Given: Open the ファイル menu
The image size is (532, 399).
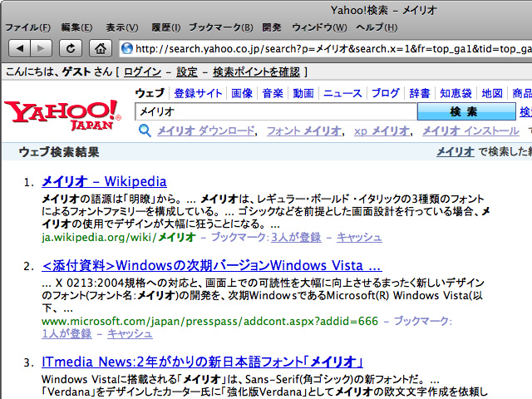Looking at the screenshot, I should coord(27,27).
